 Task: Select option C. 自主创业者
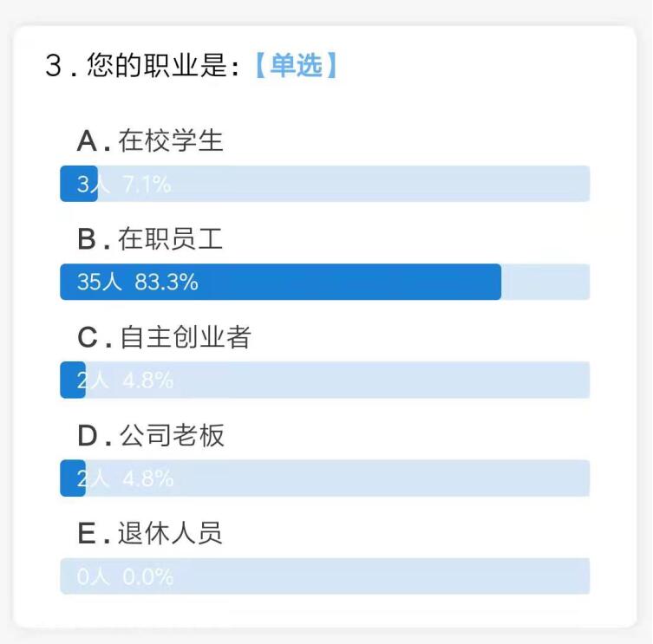(164, 337)
